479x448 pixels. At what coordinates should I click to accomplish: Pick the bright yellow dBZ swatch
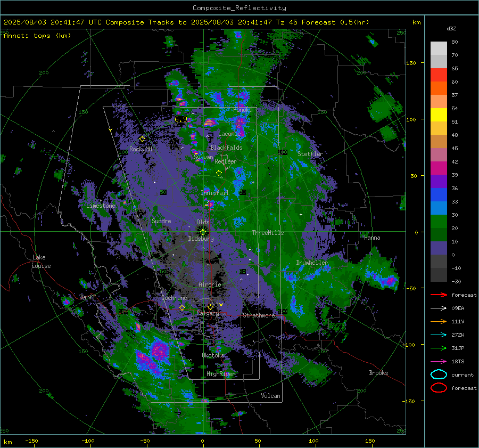439,115
